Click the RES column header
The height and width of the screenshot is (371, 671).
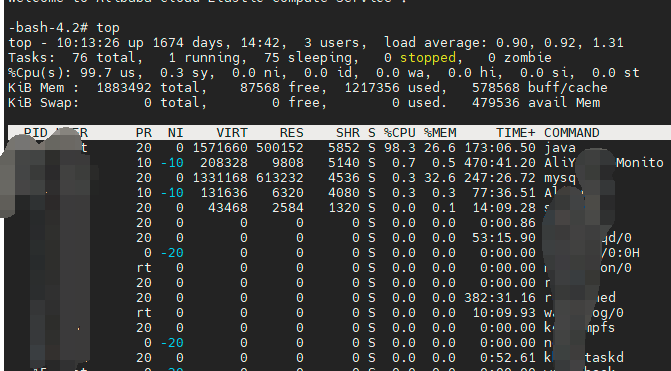click(x=291, y=133)
